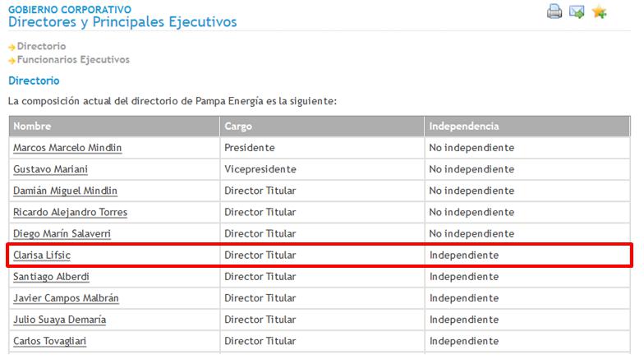Click the star icon to add favorite
This screenshot has height=359, width=644.
(599, 12)
